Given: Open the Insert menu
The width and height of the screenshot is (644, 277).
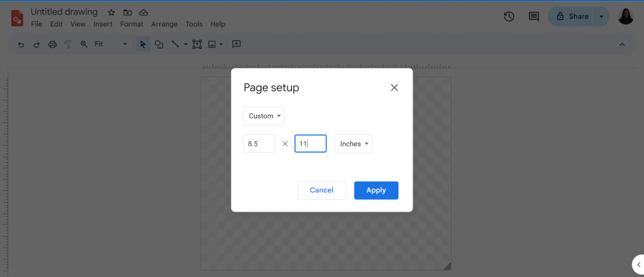Looking at the screenshot, I should tap(103, 24).
